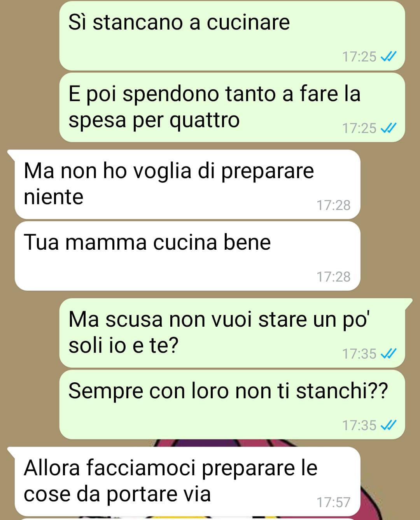Tap the 17:28 timestamp under 'Tua mamma cucina bene'
Image resolution: width=420 pixels, height=520 pixels.
(x=333, y=277)
